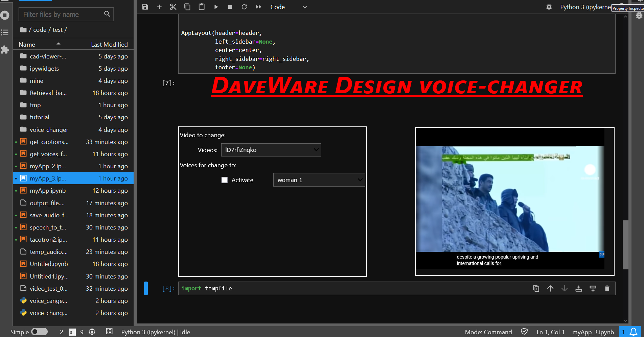Select the output_file item
This screenshot has width=644, height=338.
(x=73, y=203)
